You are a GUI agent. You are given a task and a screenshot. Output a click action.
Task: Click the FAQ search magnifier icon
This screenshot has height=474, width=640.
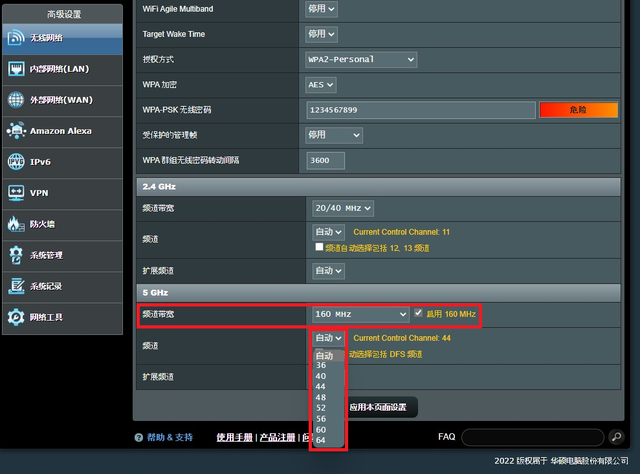tap(616, 437)
